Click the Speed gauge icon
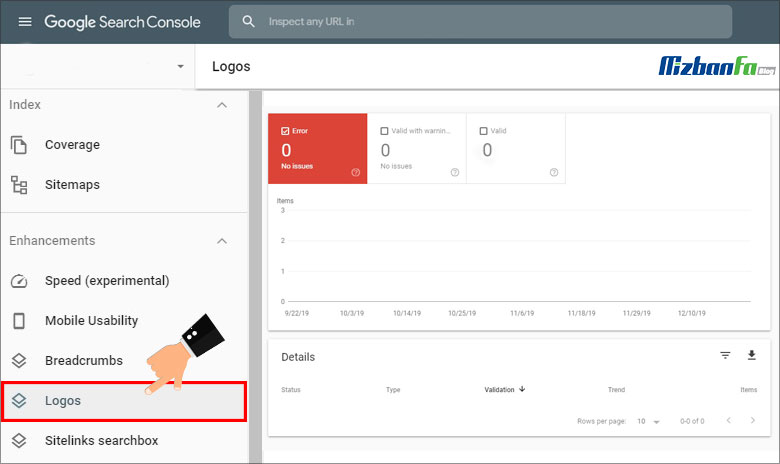 pos(19,281)
